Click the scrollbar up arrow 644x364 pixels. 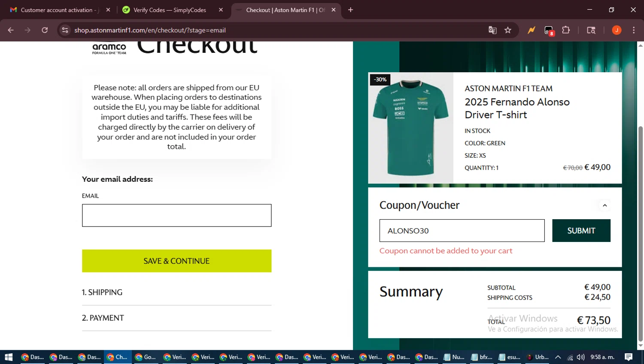tap(641, 45)
